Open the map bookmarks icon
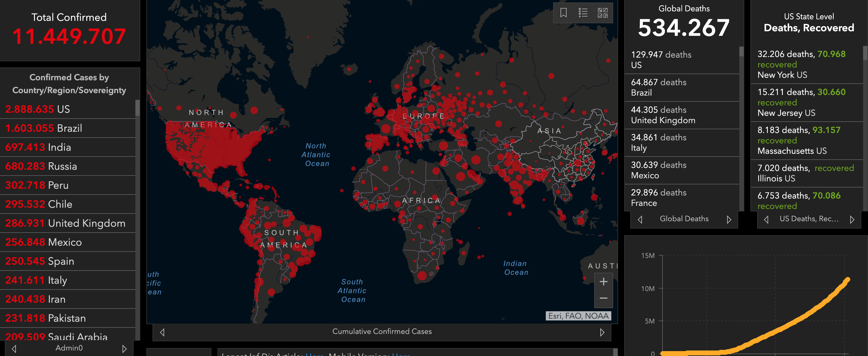 [x=563, y=13]
